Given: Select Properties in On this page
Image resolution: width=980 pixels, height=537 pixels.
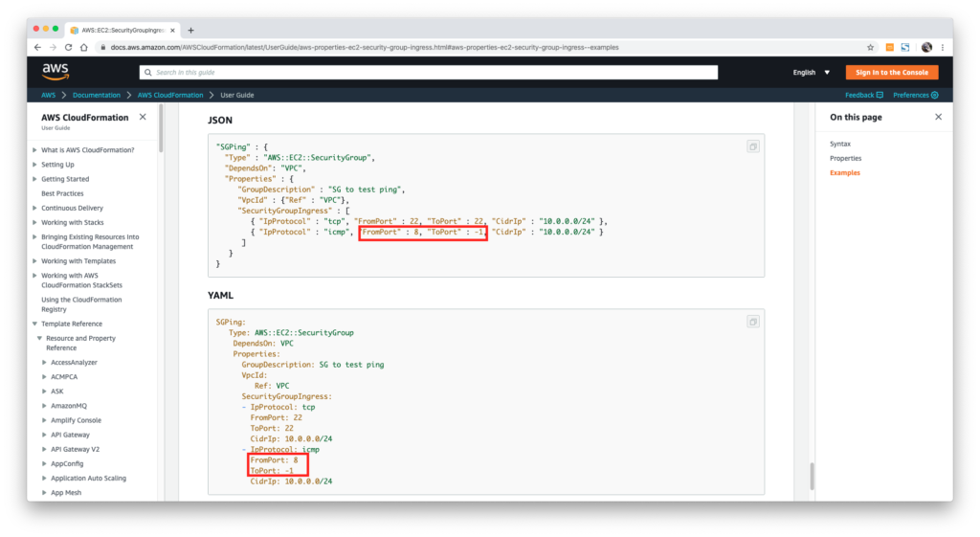Looking at the screenshot, I should 845,158.
